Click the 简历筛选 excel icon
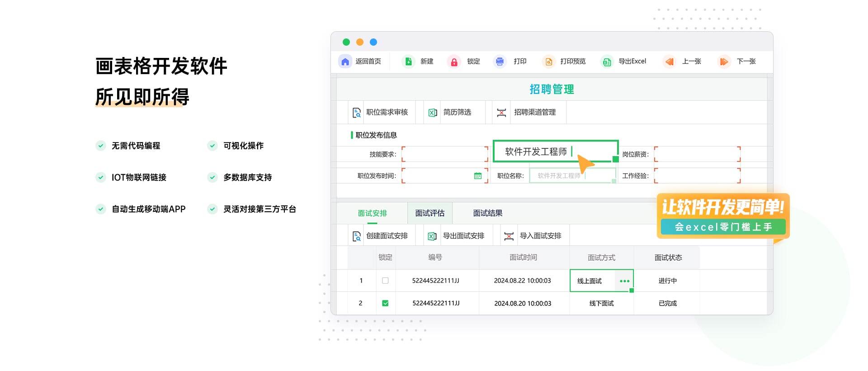The width and height of the screenshot is (868, 371). [x=433, y=112]
